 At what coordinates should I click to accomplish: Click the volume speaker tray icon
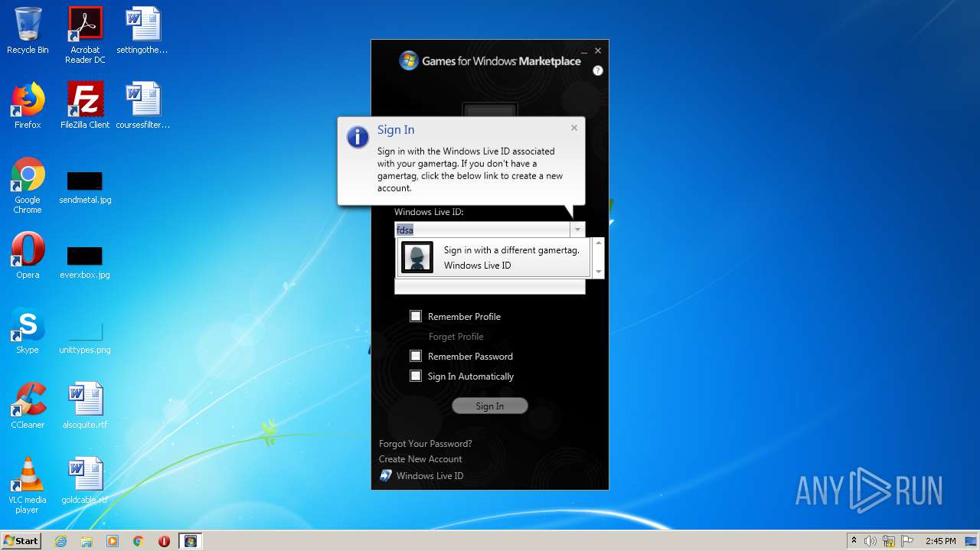871,541
